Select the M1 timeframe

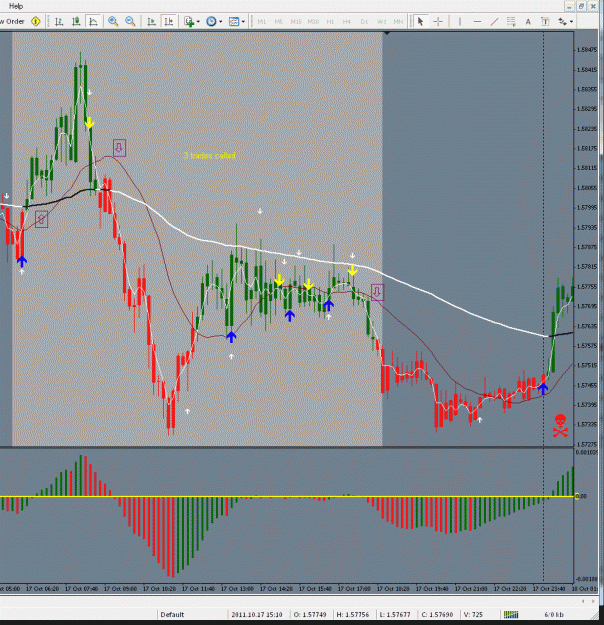[x=262, y=22]
